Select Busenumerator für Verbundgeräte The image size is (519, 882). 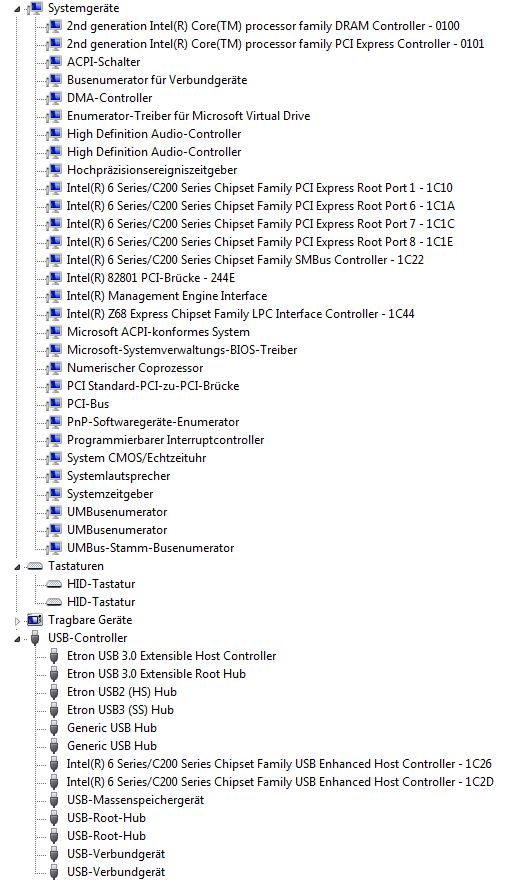click(157, 80)
